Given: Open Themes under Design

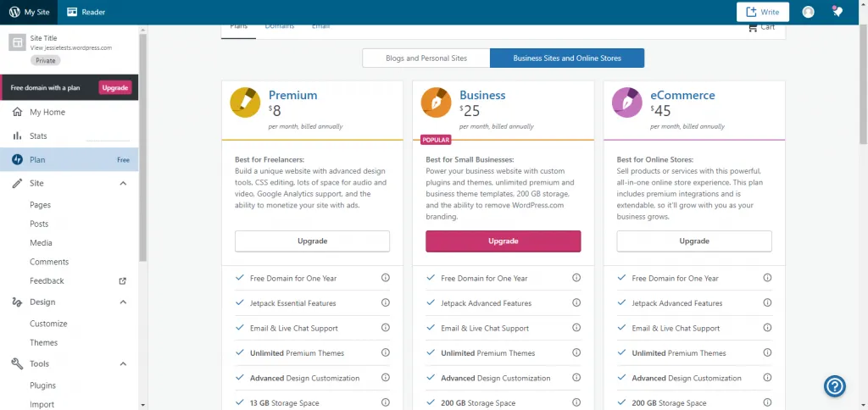Looking at the screenshot, I should click(x=44, y=342).
